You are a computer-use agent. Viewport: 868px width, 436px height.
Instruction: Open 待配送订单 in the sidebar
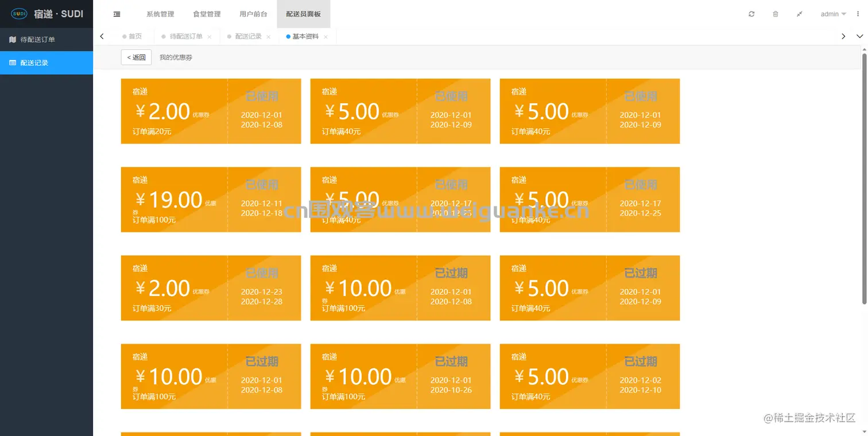(x=46, y=40)
